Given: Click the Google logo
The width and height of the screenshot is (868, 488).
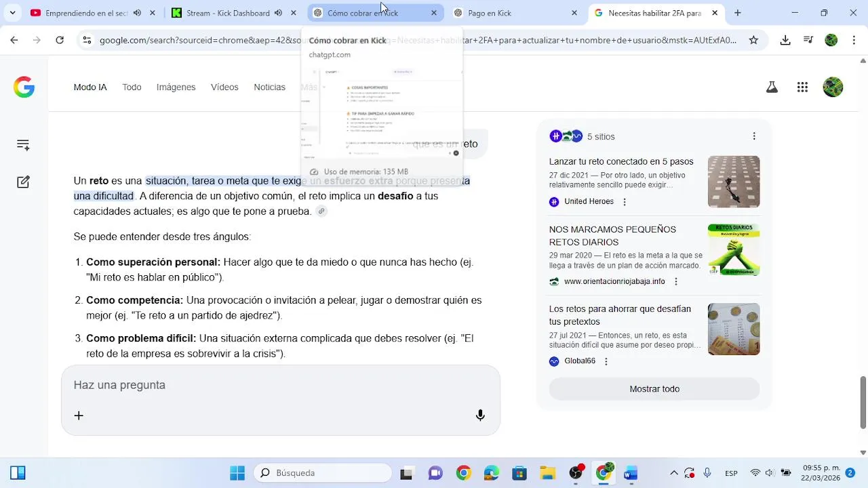Looking at the screenshot, I should point(24,87).
